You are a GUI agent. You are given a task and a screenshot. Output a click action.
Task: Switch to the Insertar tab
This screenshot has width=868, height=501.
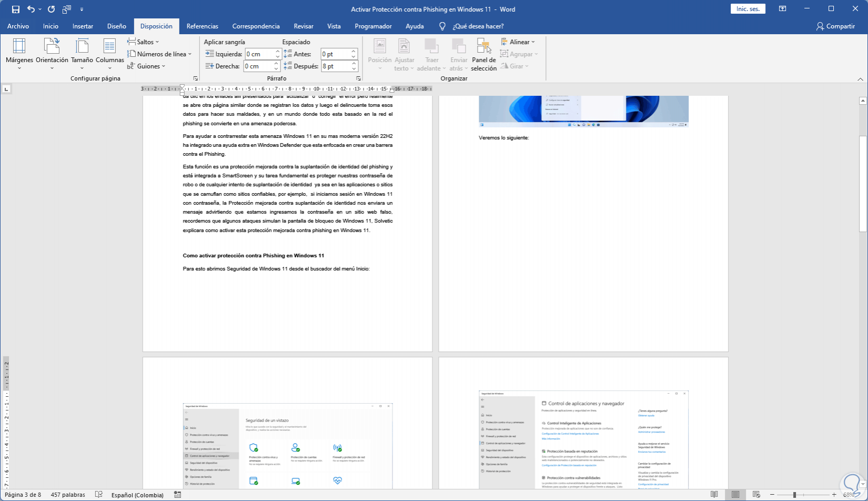83,26
